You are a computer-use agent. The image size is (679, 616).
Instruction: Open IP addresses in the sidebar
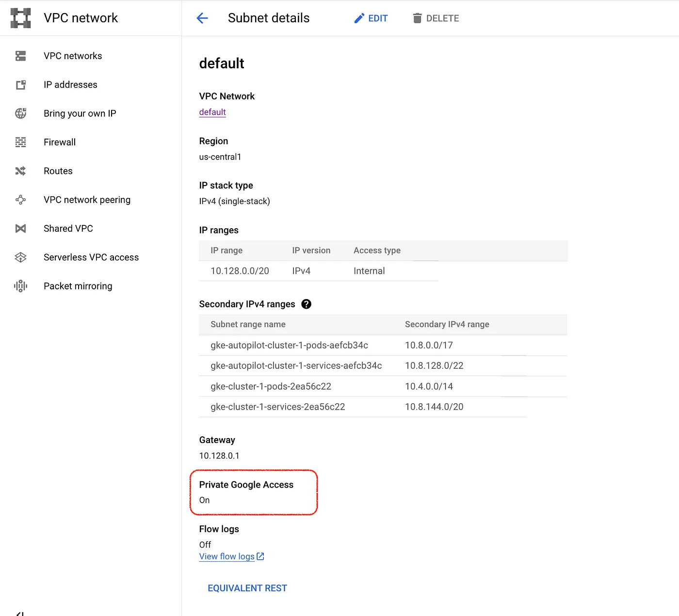pyautogui.click(x=70, y=85)
